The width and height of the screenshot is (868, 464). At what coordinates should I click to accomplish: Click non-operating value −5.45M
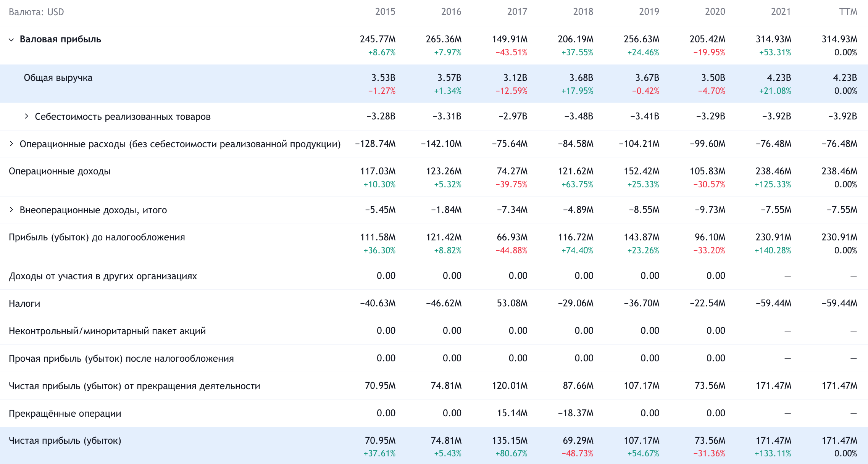pos(380,210)
